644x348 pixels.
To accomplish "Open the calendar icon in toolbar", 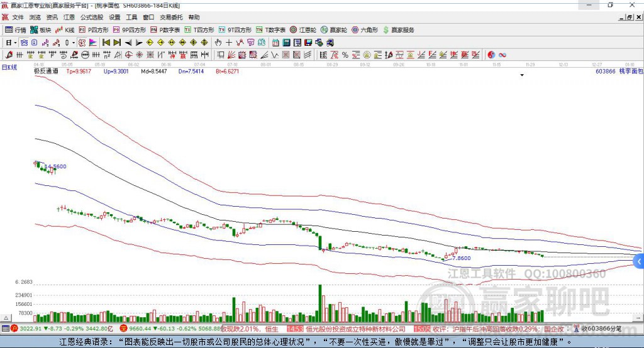I will [x=275, y=43].
